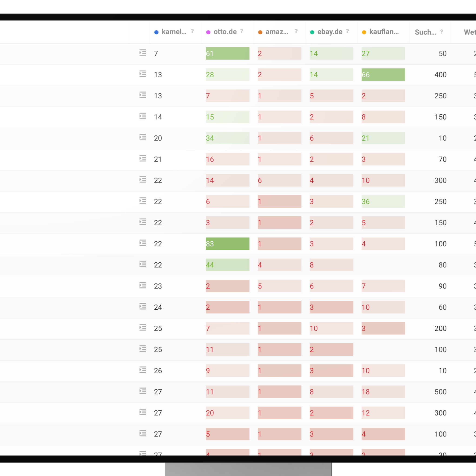
Task: Select the otto.de cell showing 61
Action: point(227,53)
